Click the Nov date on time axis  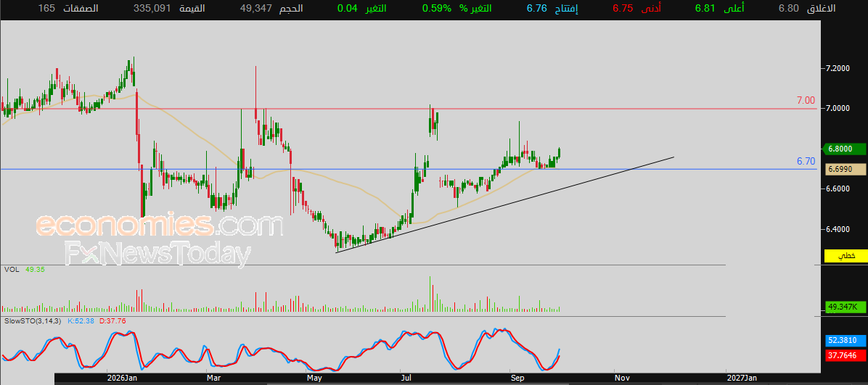click(x=622, y=378)
